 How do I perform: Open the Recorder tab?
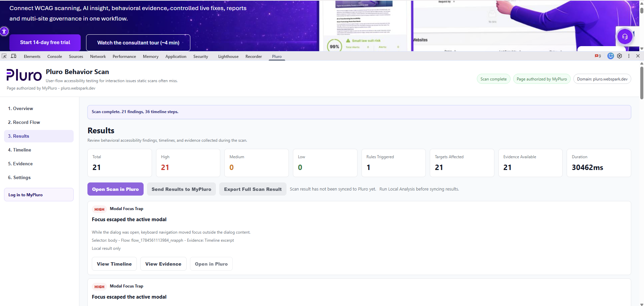click(x=254, y=57)
